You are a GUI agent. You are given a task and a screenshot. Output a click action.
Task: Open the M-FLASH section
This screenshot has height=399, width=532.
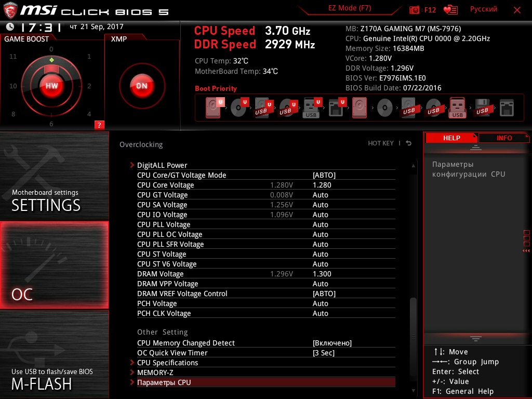click(x=54, y=354)
